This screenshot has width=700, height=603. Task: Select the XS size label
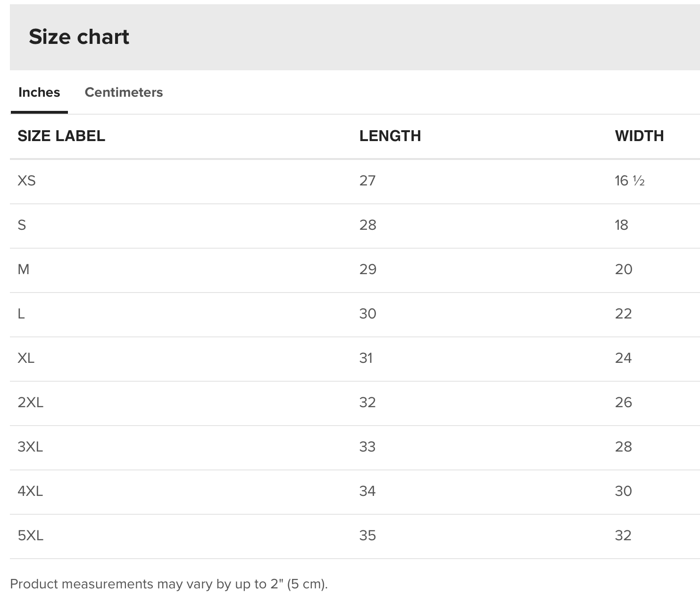26,180
